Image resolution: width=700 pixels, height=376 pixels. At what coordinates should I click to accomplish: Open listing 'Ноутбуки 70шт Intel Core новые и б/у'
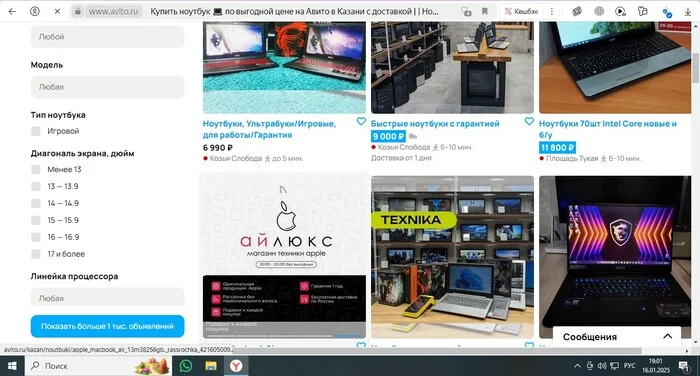pyautogui.click(x=608, y=129)
